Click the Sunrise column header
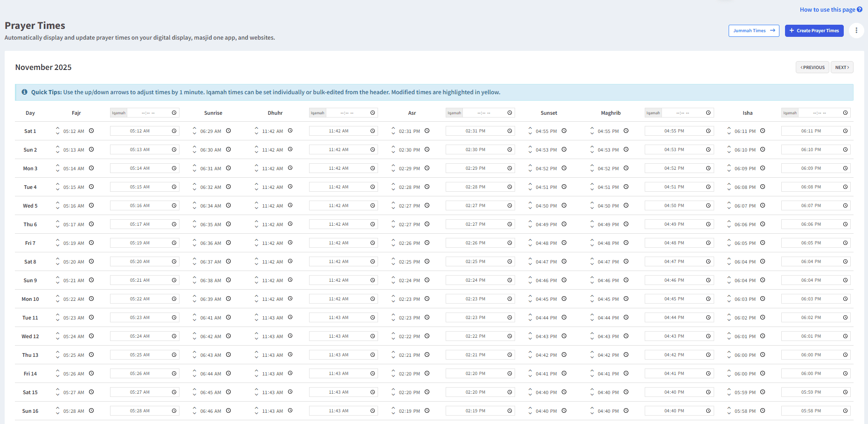 point(213,113)
